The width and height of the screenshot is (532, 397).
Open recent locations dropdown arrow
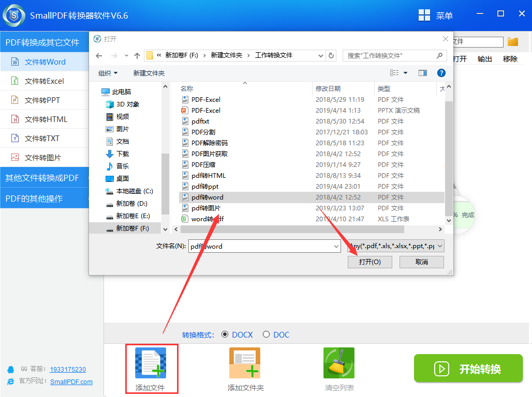point(126,56)
